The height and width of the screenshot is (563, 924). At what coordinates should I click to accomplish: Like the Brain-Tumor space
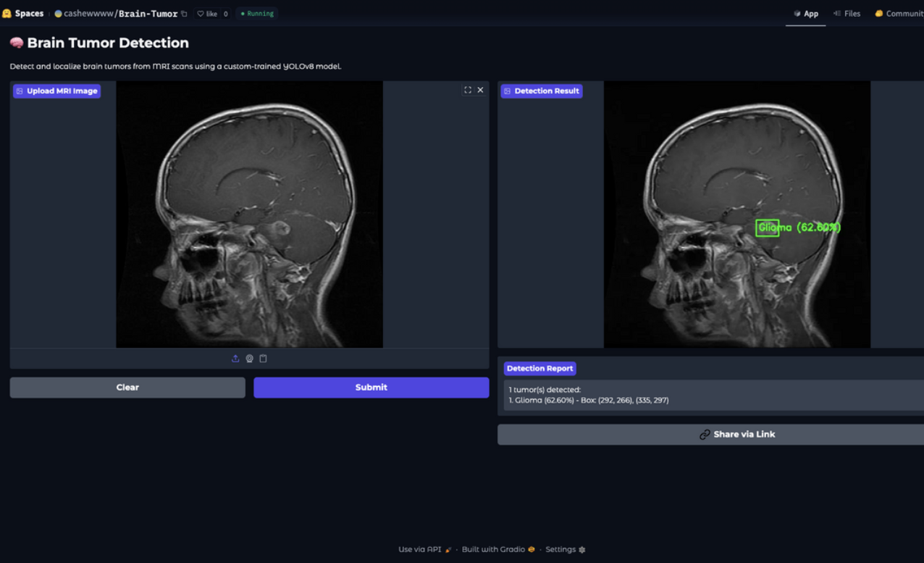pyautogui.click(x=206, y=14)
